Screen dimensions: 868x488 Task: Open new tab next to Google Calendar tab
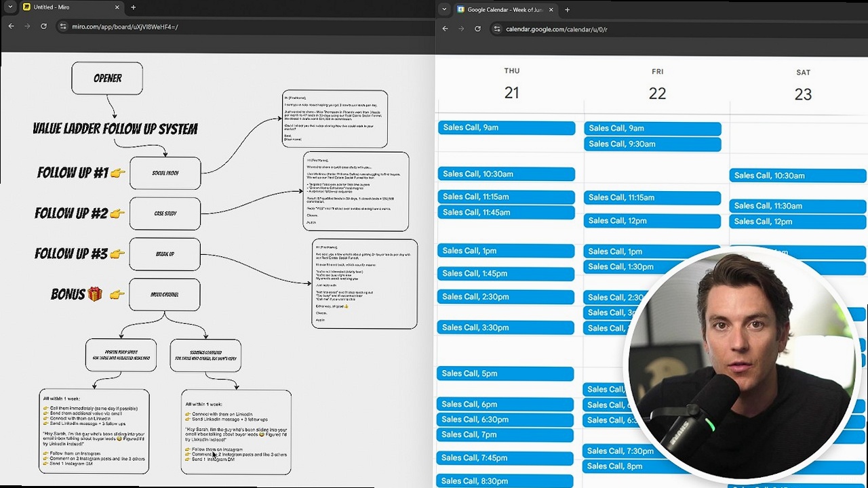point(567,9)
